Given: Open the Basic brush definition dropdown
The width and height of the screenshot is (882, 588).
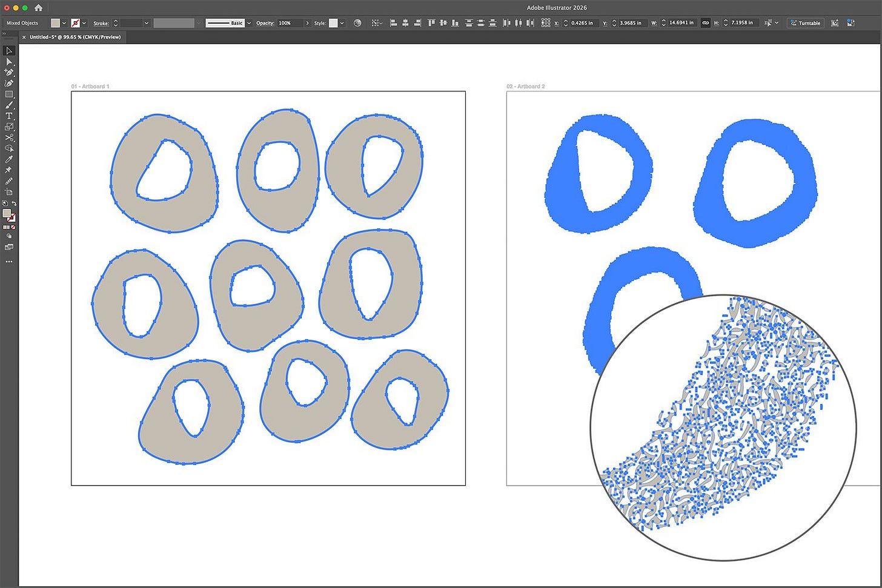Looking at the screenshot, I should click(x=248, y=23).
